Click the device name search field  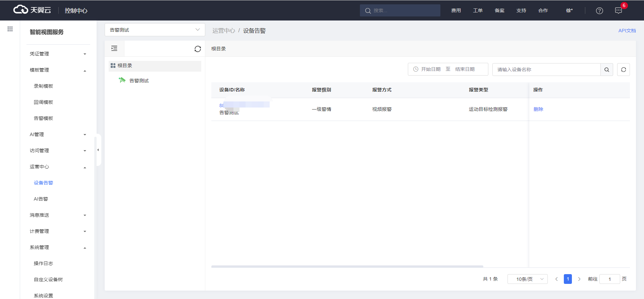tap(546, 70)
